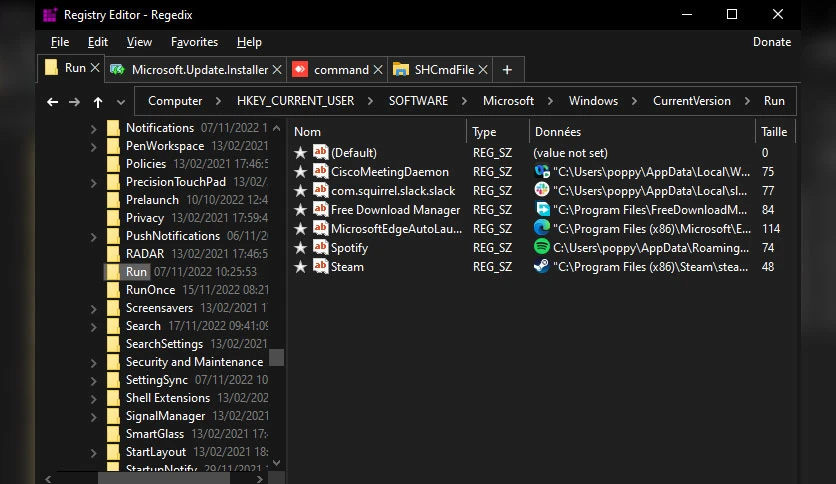Click the star icon beside Free Download Manager
The width and height of the screenshot is (836, 484).
click(x=300, y=209)
